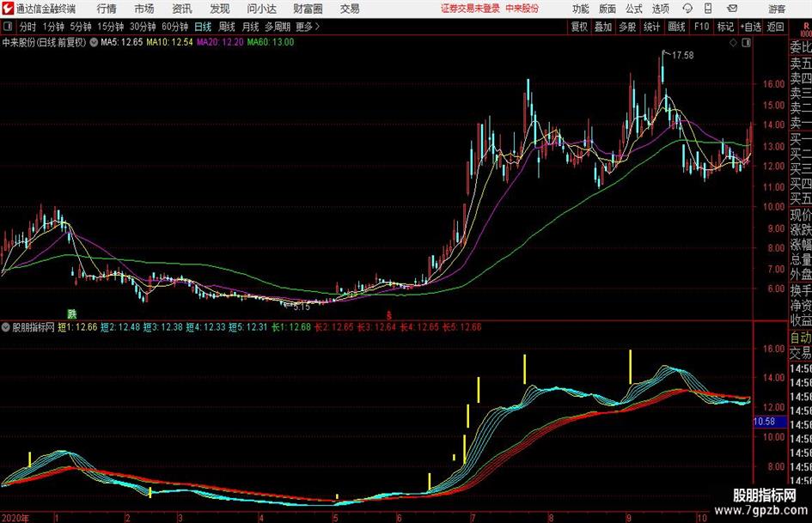Open the 行情 menu
Viewport: 812px width, 523px height.
(107, 9)
